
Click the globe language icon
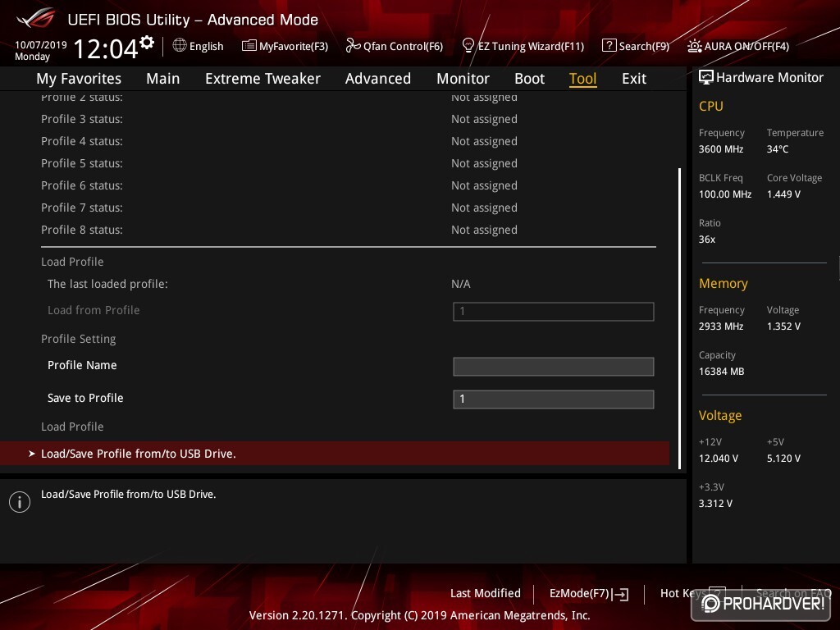coord(180,46)
